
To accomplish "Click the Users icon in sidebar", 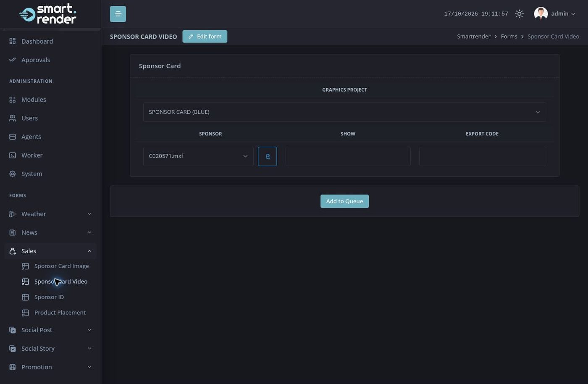I will point(13,118).
